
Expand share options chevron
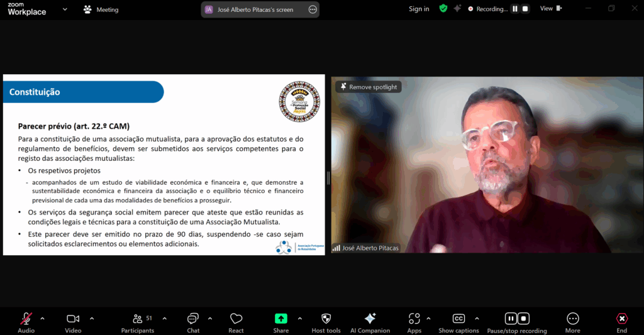(300, 319)
